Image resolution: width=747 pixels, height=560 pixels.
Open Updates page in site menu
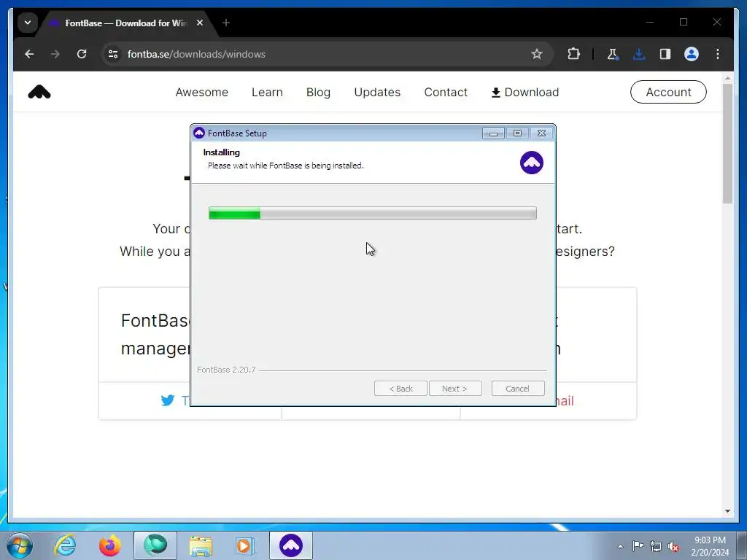click(x=377, y=93)
